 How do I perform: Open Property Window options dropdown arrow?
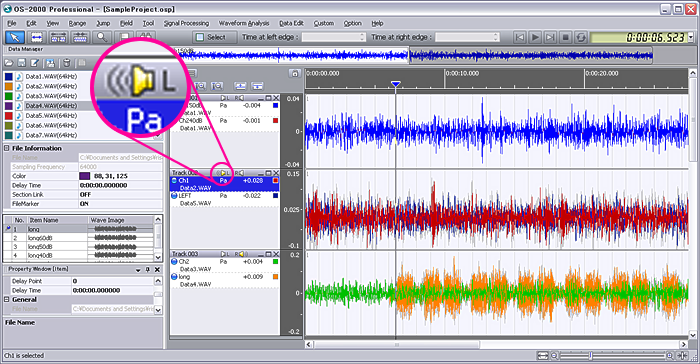(138, 270)
